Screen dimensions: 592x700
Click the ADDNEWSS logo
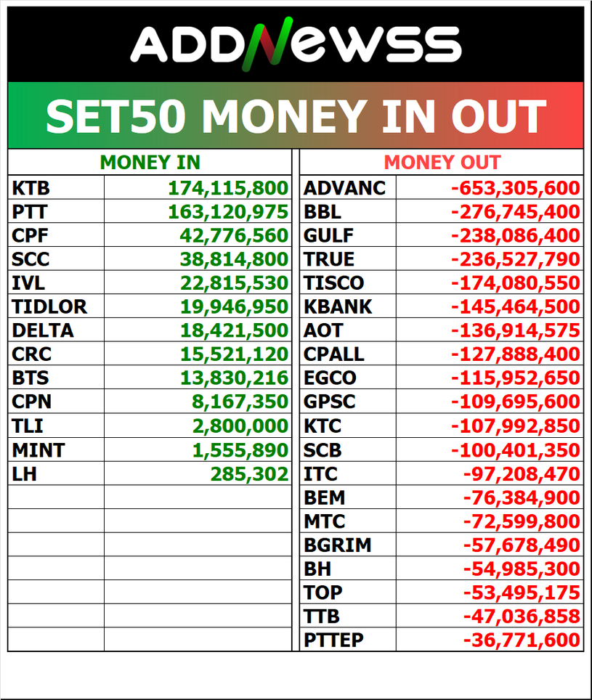point(296,45)
